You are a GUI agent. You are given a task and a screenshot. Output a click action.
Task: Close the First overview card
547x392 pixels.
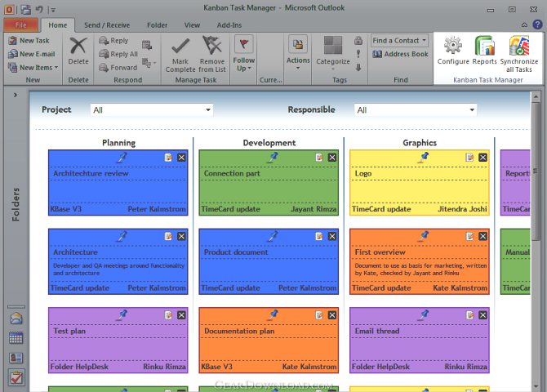tap(483, 236)
